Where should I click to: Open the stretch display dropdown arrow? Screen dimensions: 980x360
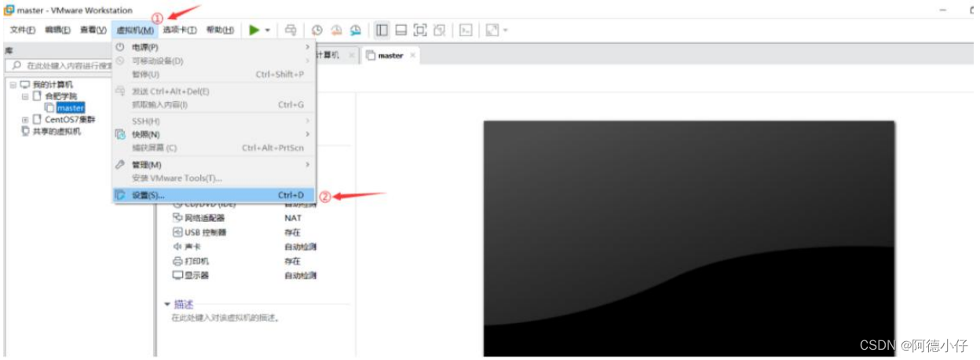(x=506, y=31)
